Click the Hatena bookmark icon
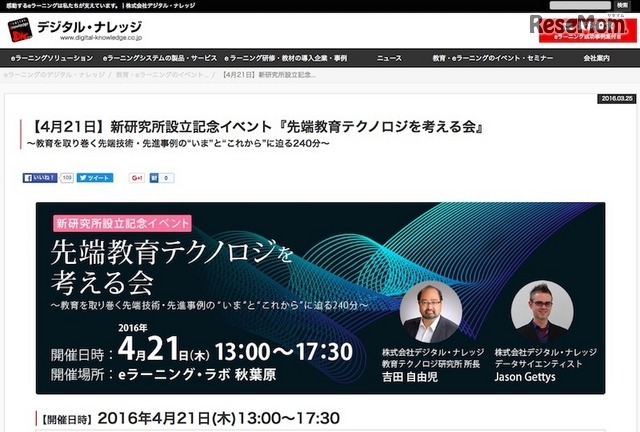The height and width of the screenshot is (432, 640). point(154,178)
